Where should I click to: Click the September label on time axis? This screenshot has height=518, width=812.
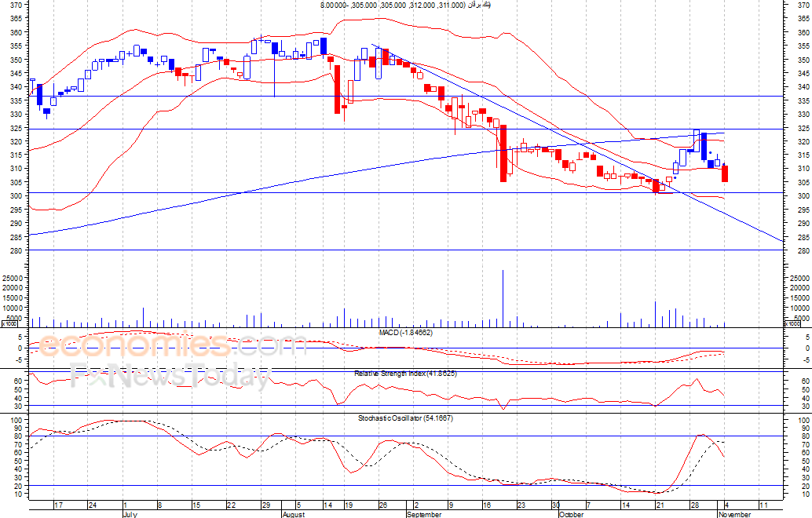pyautogui.click(x=423, y=514)
